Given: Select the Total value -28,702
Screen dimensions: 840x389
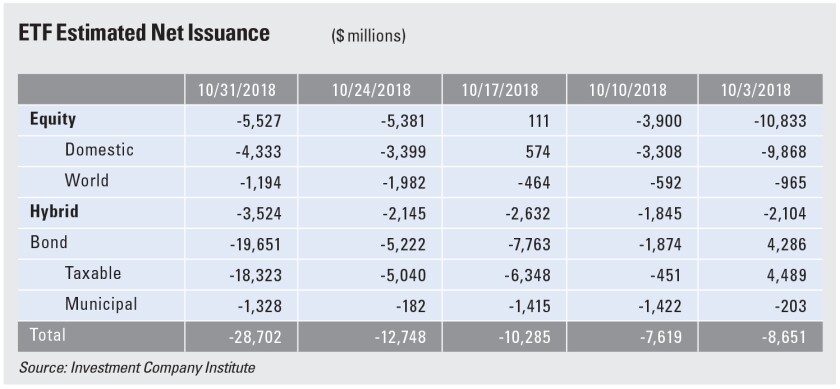Looking at the screenshot, I should coord(254,336).
